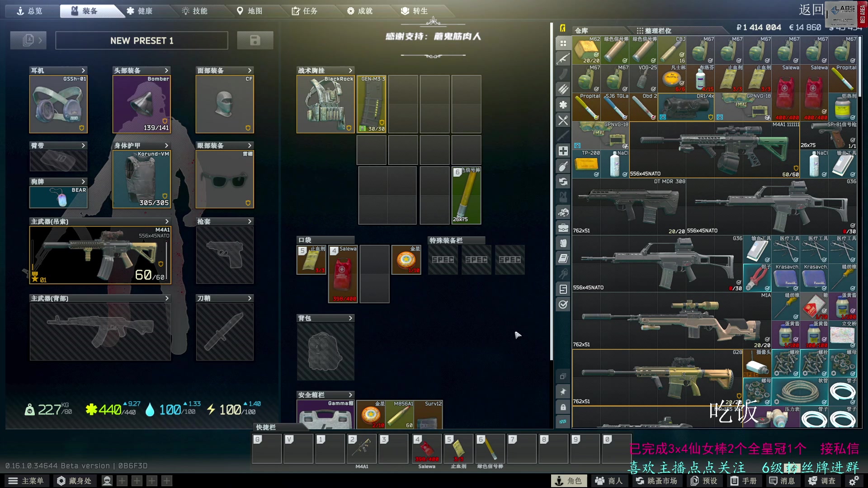Select the GSSh-01 headset item
The height and width of the screenshot is (488, 868).
58,104
